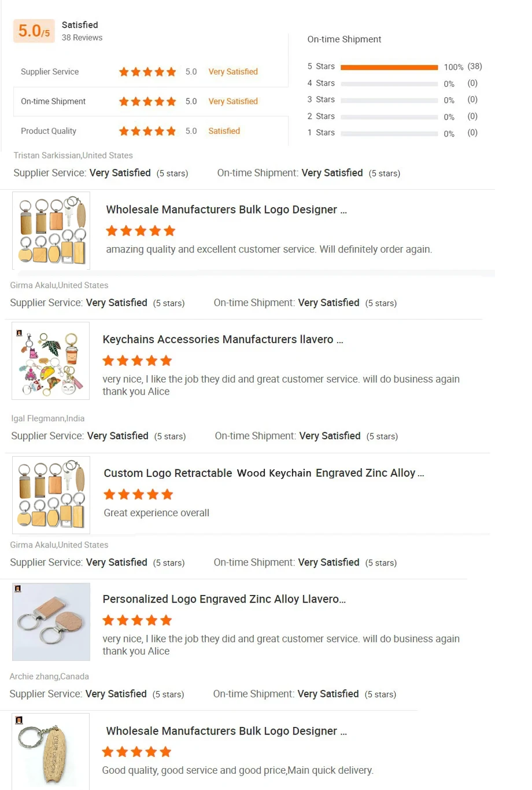532x790 pixels.
Task: Click badge icon on surfboard keychain thumbnail
Action: pyautogui.click(x=19, y=721)
